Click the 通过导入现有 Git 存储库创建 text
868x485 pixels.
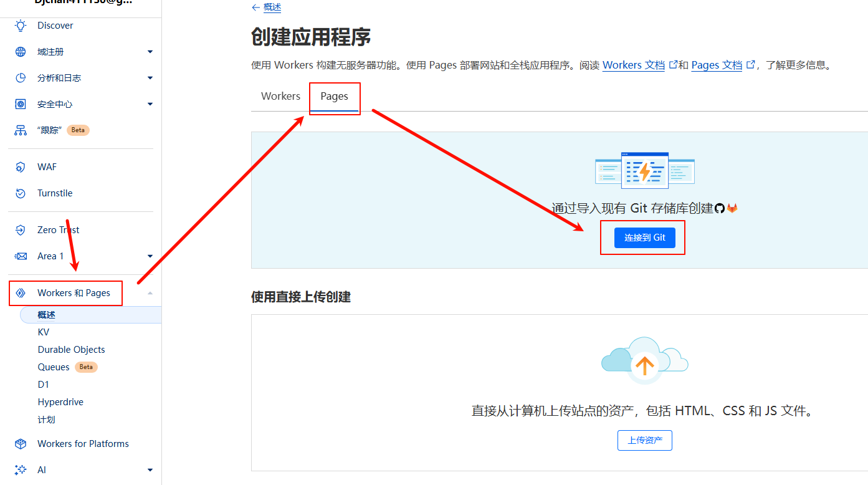point(632,208)
